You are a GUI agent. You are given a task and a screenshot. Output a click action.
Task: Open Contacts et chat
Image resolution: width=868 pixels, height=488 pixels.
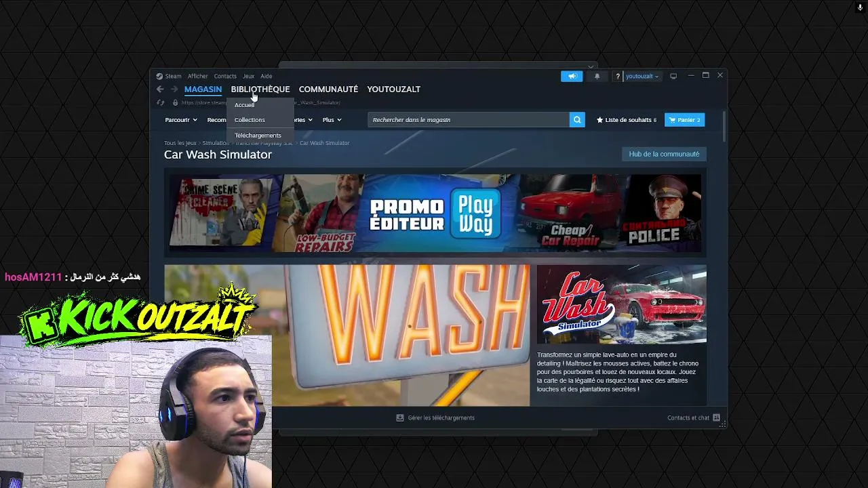(x=694, y=418)
